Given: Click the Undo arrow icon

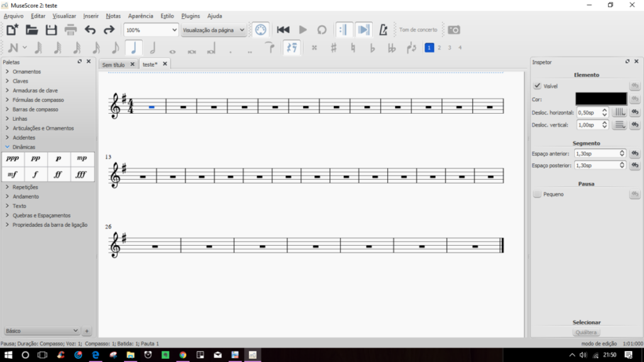Looking at the screenshot, I should click(x=90, y=30).
